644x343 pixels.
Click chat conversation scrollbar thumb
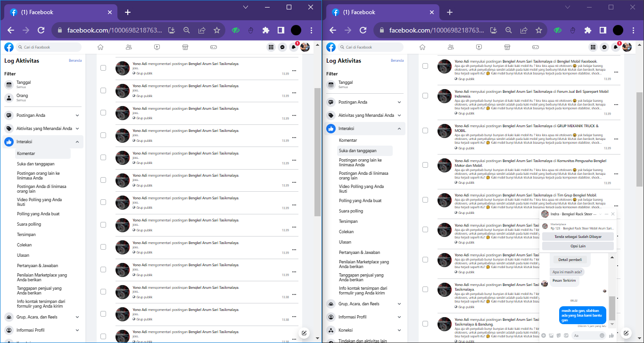tap(612, 309)
